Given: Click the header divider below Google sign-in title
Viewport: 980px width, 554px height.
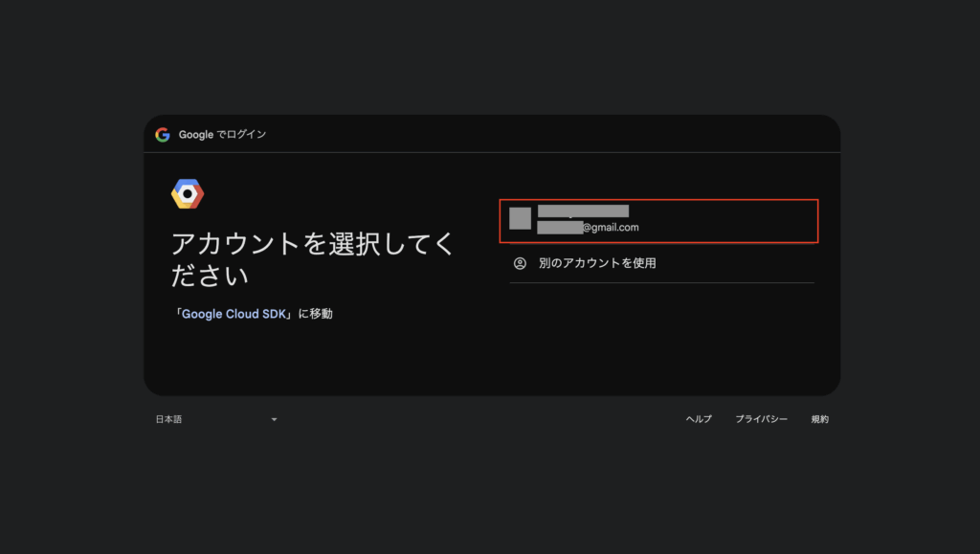Looking at the screenshot, I should (492, 152).
